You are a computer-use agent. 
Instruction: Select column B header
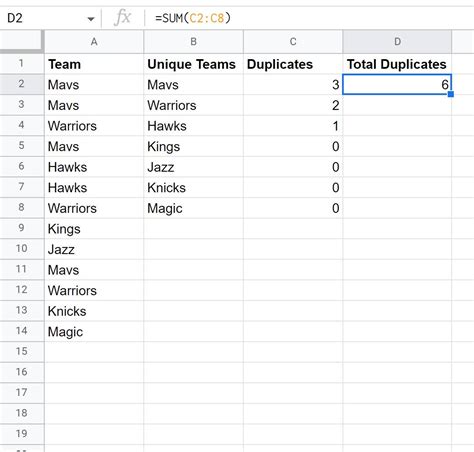click(x=193, y=42)
